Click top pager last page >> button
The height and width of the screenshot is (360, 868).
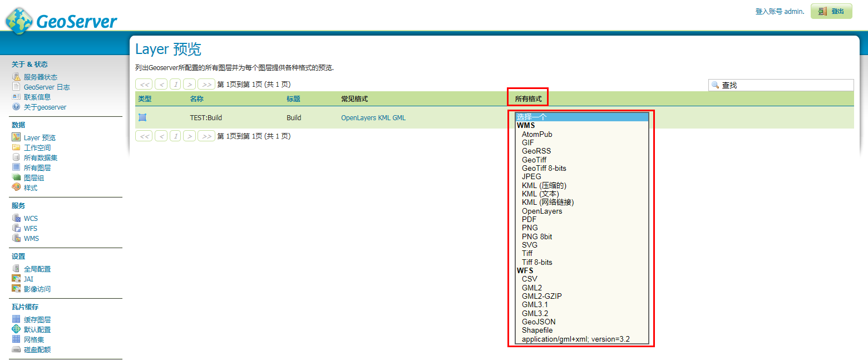click(x=206, y=85)
